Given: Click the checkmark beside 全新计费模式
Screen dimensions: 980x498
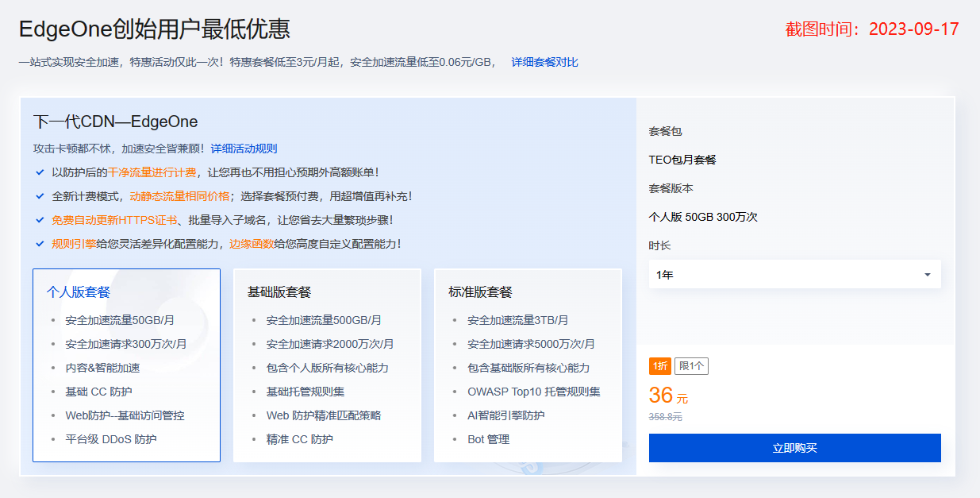Looking at the screenshot, I should pos(40,195).
